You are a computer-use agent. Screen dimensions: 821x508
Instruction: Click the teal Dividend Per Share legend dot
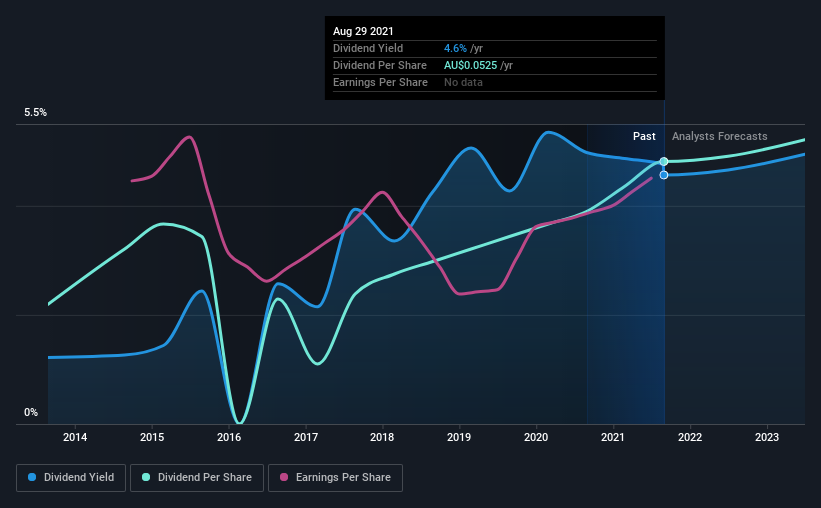point(146,477)
